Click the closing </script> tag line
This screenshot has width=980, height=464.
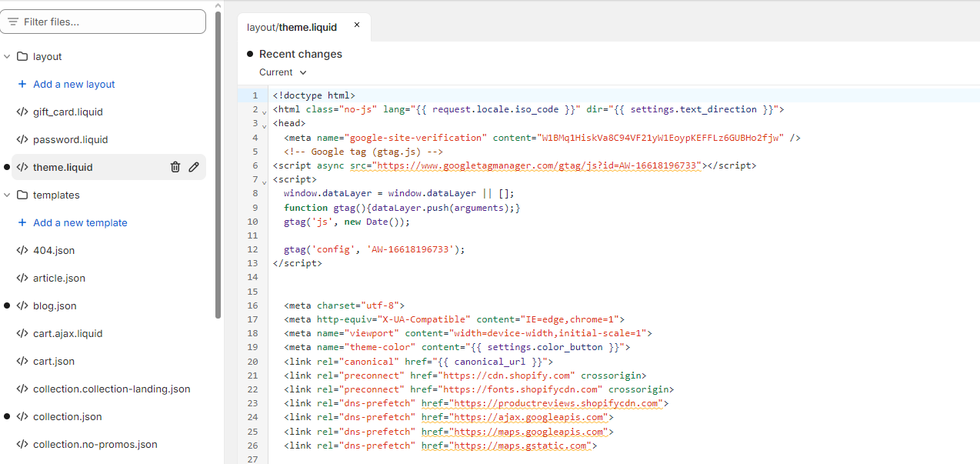click(x=297, y=263)
